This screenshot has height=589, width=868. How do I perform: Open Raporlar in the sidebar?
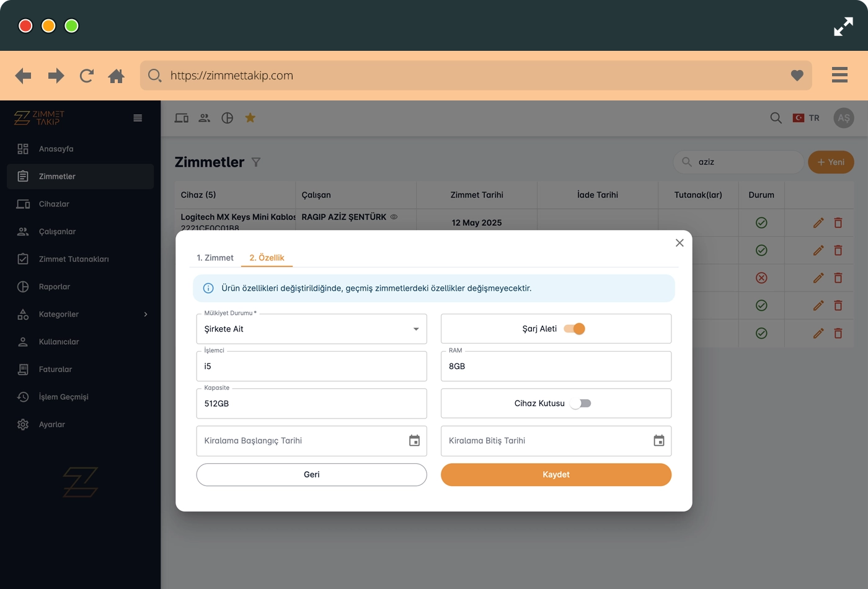coord(80,287)
